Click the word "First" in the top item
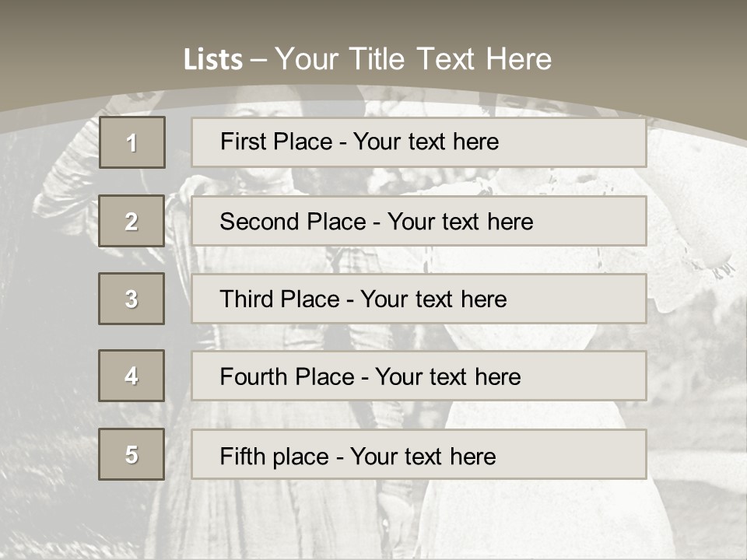 [x=243, y=142]
